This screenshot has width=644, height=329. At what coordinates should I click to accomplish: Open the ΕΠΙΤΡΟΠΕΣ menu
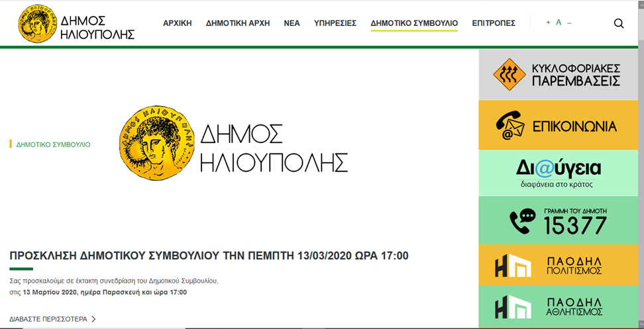coord(494,23)
